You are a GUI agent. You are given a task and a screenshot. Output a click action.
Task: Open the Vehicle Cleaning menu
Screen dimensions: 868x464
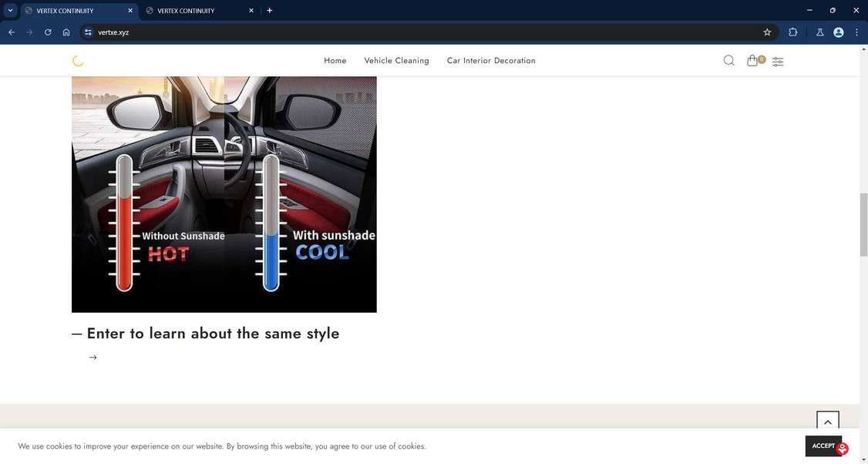396,60
